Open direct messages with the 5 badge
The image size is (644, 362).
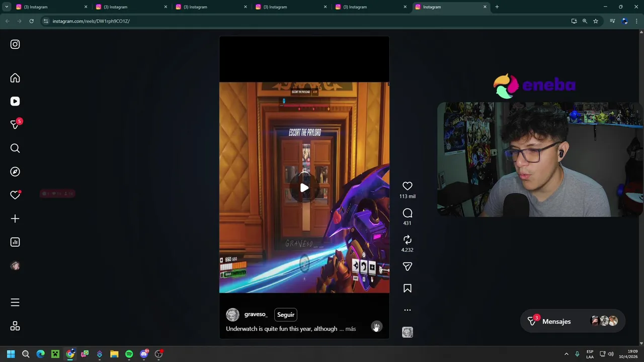(x=15, y=124)
